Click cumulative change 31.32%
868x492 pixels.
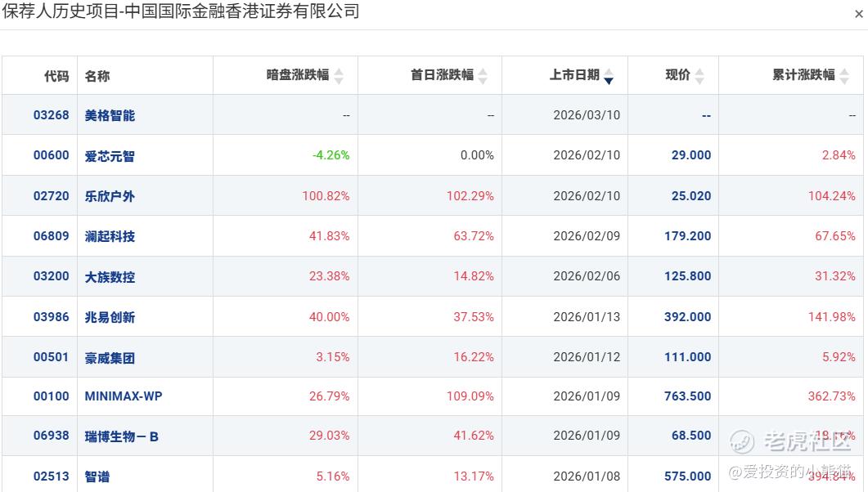click(x=835, y=276)
